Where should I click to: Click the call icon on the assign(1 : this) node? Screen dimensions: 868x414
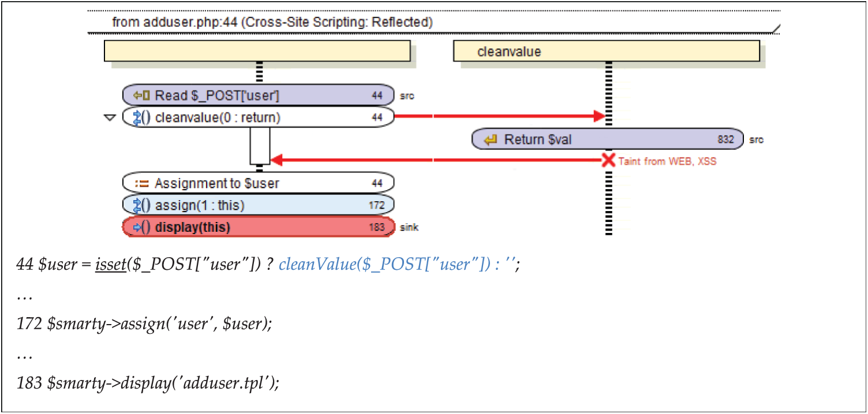[142, 205]
